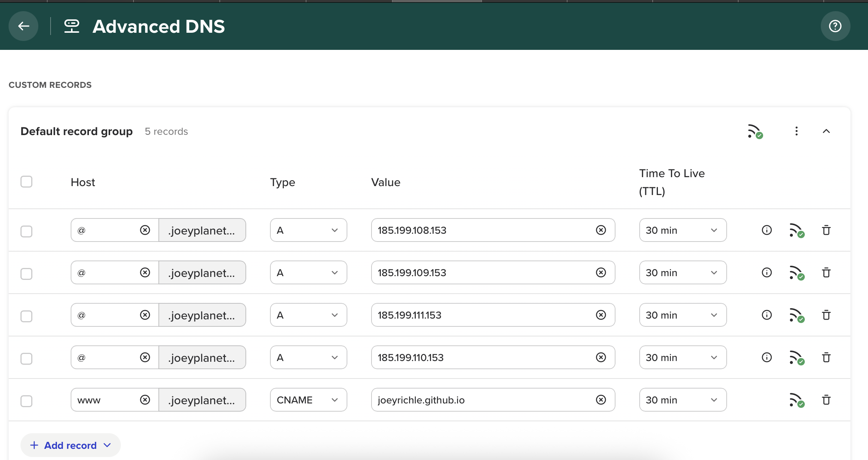The height and width of the screenshot is (460, 868).
Task: Click the back arrow button
Action: click(x=24, y=26)
